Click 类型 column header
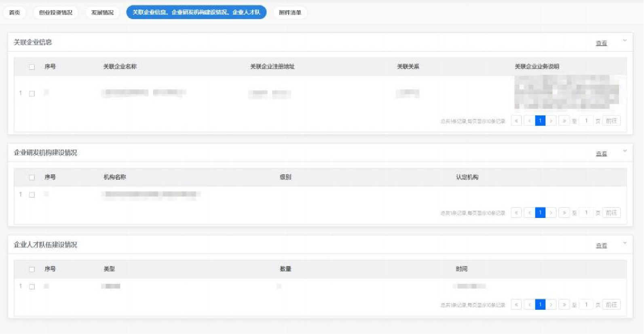Image resolution: width=644 pixels, height=334 pixels. [109, 269]
